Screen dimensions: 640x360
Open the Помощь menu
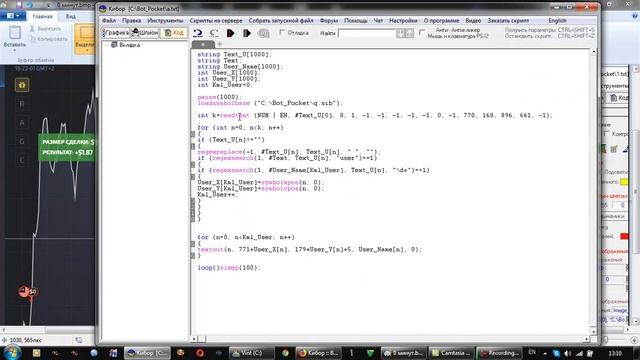pyautogui.click(x=356, y=20)
